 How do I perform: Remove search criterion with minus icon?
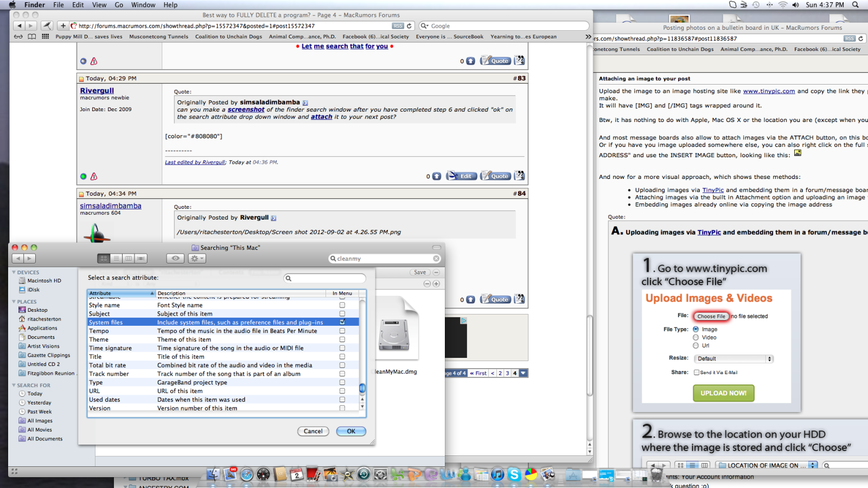point(427,284)
